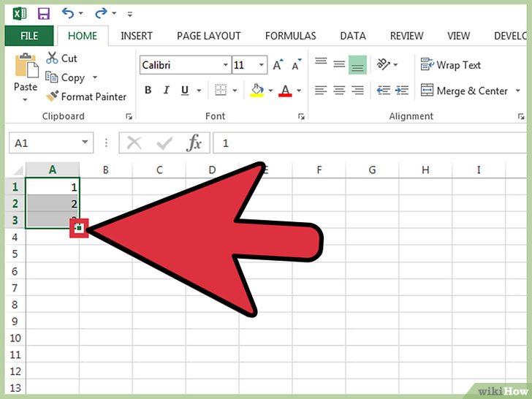The height and width of the screenshot is (399, 532).
Task: Activate the Format Painter
Action: [86, 96]
